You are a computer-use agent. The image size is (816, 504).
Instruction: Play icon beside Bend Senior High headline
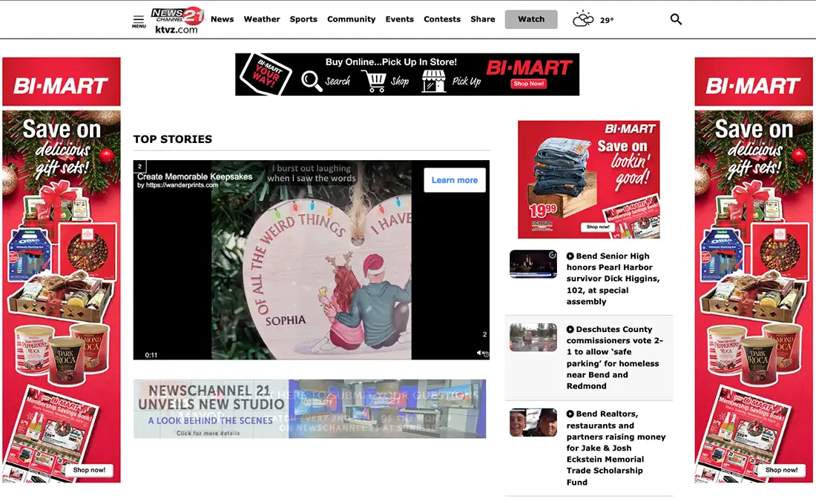(x=570, y=256)
